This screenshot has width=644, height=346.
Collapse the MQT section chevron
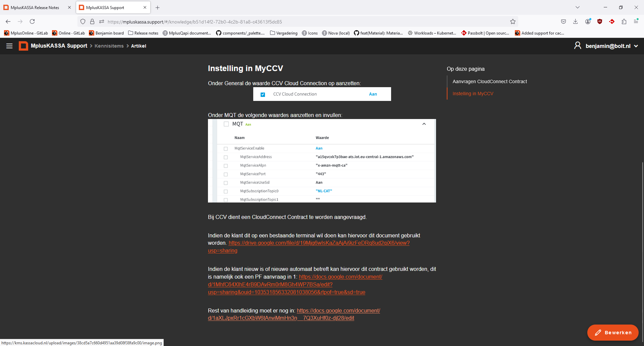point(424,124)
